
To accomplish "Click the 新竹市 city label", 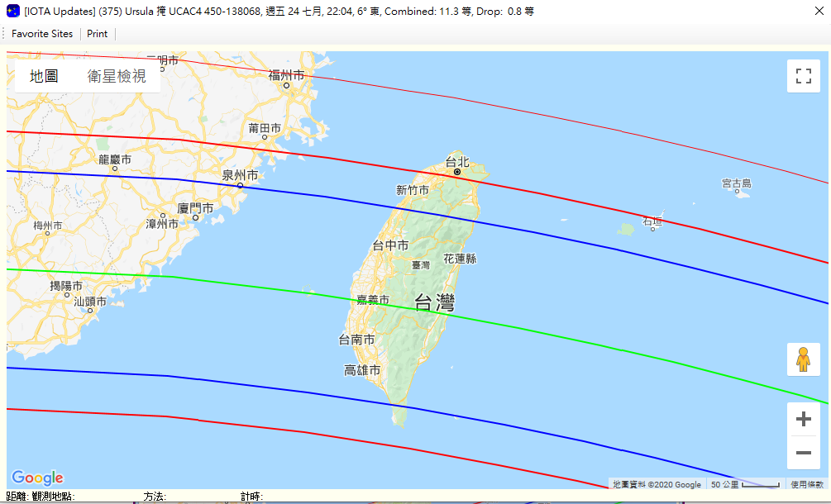I will (x=413, y=190).
